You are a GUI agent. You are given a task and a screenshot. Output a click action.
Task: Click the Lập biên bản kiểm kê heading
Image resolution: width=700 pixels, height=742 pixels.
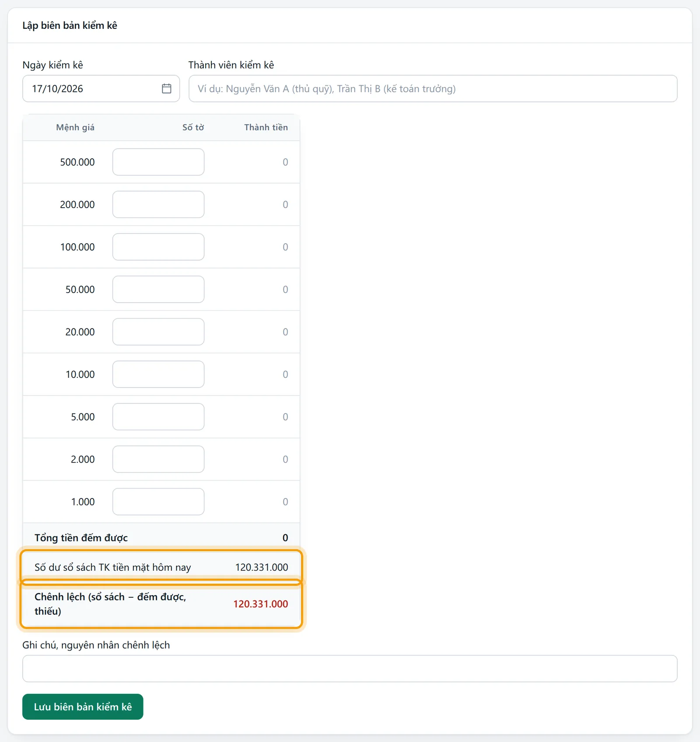point(70,25)
